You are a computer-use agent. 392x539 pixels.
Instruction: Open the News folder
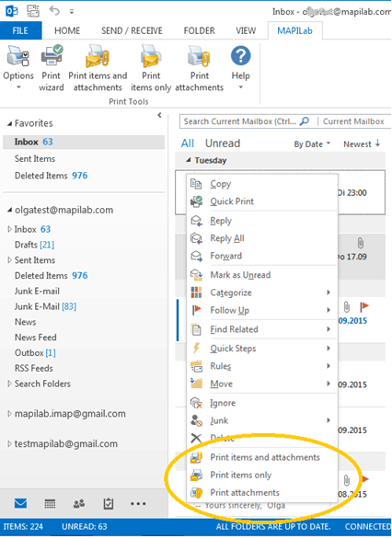tap(25, 322)
